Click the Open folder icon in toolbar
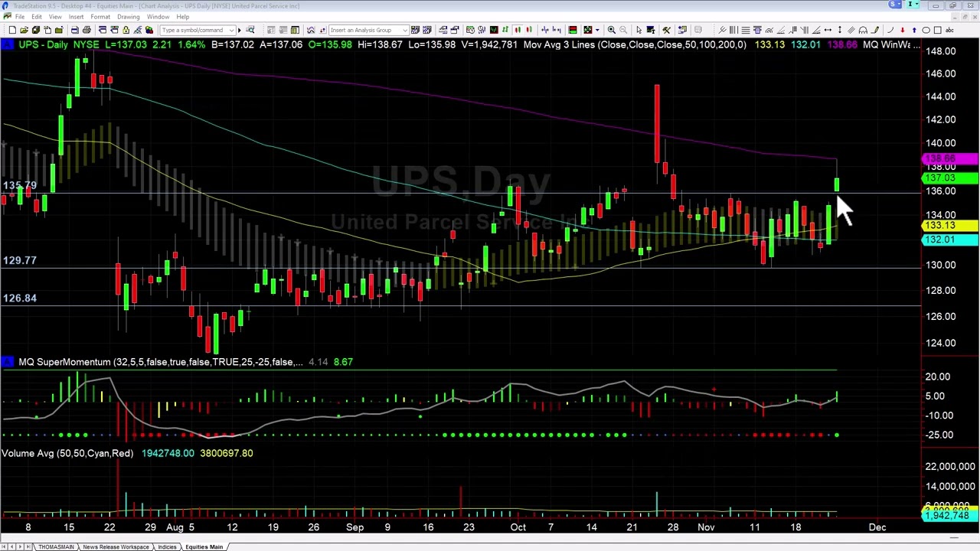Screen dimensions: 980x551 click(x=24, y=30)
